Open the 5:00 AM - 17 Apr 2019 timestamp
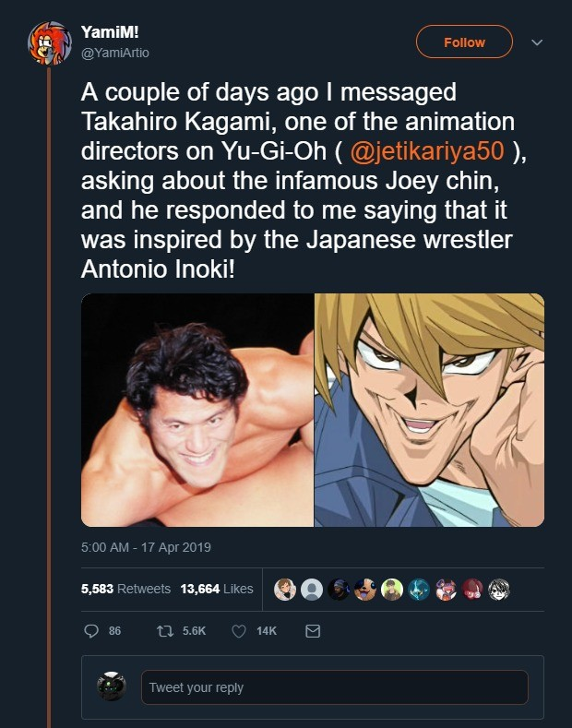 pos(146,547)
